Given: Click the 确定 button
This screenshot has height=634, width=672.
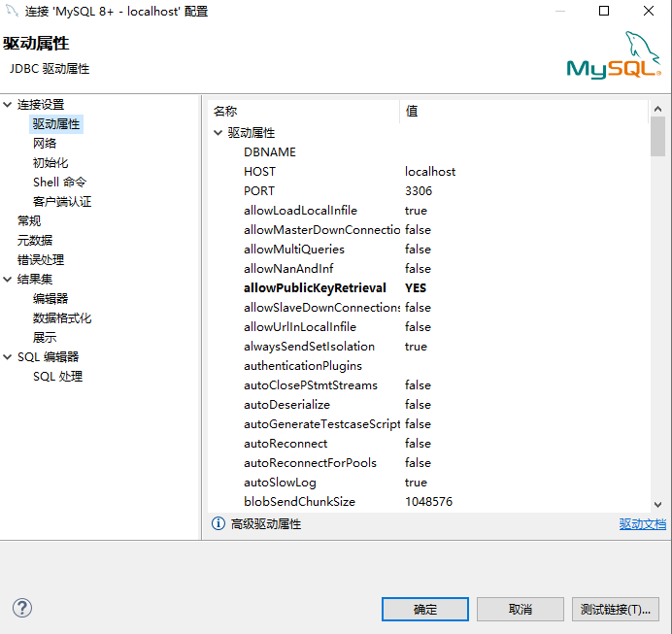Looking at the screenshot, I should click(425, 609).
